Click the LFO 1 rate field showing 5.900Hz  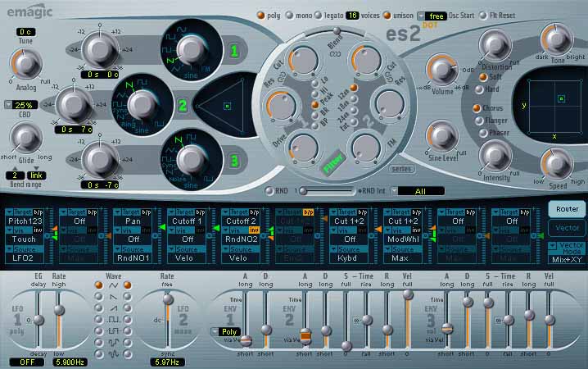coord(70,362)
